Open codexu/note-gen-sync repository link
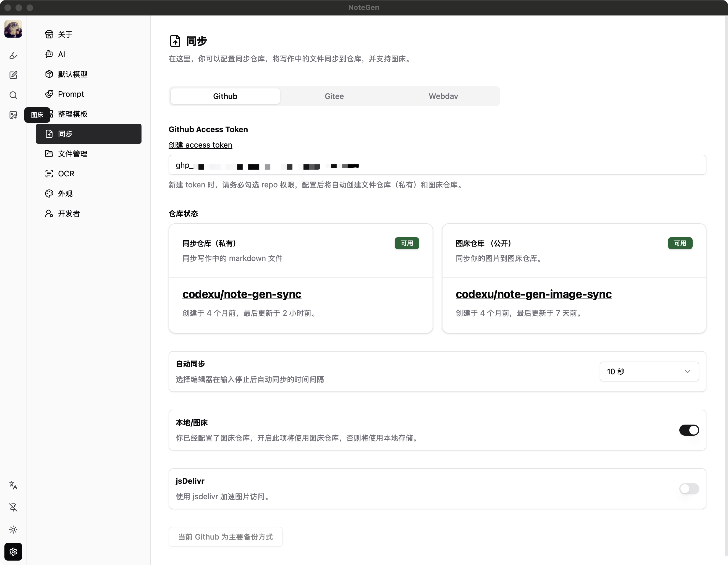The image size is (728, 565). pos(242,294)
